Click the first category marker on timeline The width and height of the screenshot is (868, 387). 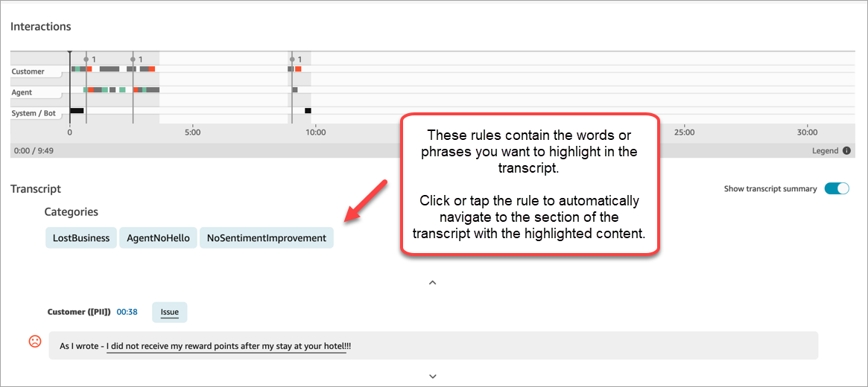(86, 59)
